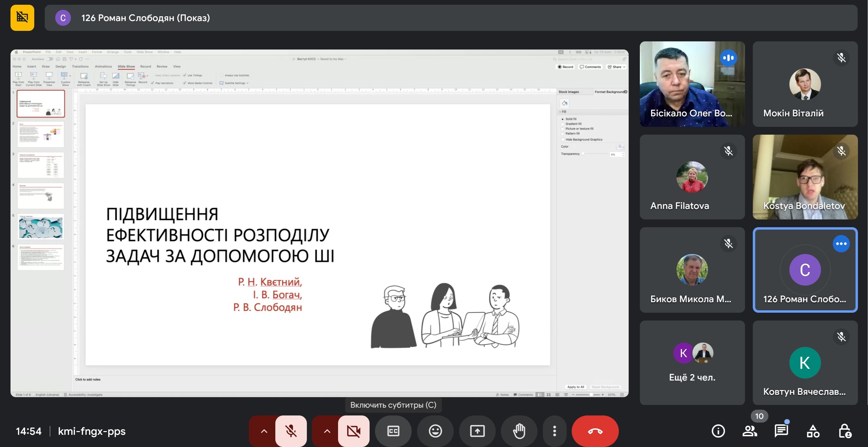Turn on the camera toggle button

click(x=354, y=431)
